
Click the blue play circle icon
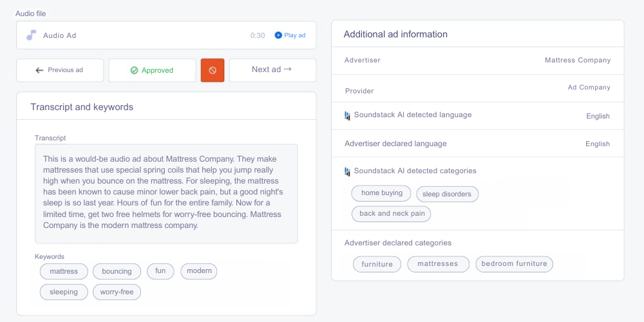coord(278,35)
